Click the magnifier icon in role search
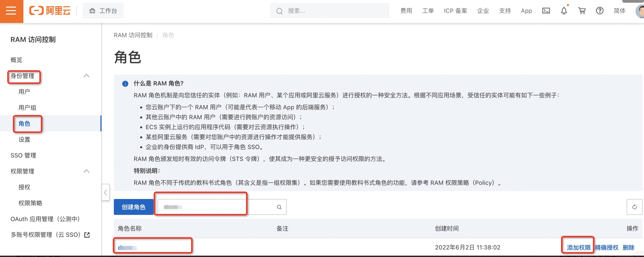 (279, 207)
